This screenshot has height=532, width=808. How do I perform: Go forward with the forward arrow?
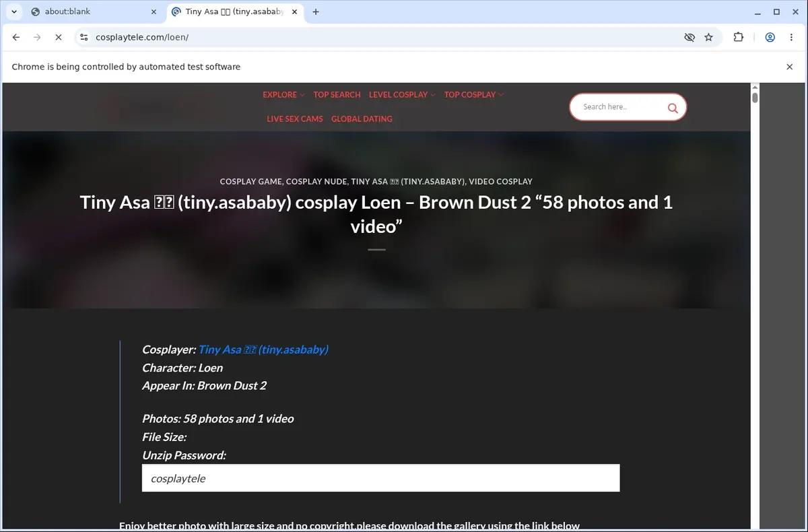37,38
